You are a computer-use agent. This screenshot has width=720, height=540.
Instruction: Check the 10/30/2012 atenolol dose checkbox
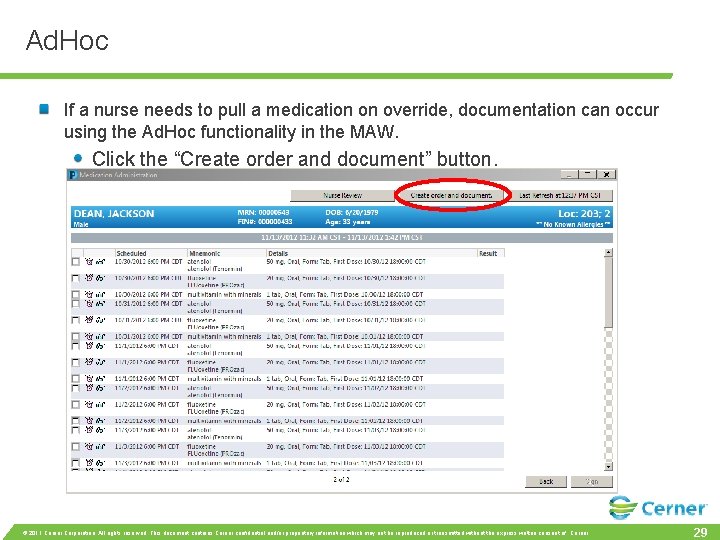coord(76,262)
